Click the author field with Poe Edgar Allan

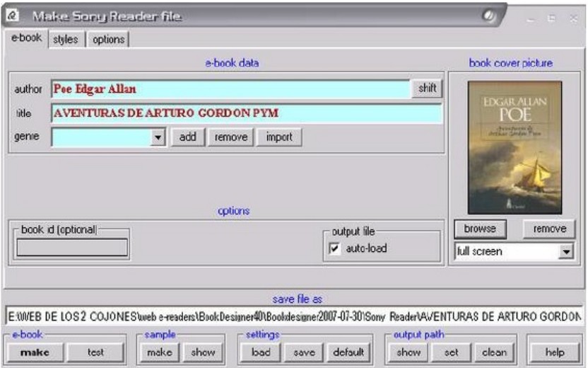coord(230,89)
